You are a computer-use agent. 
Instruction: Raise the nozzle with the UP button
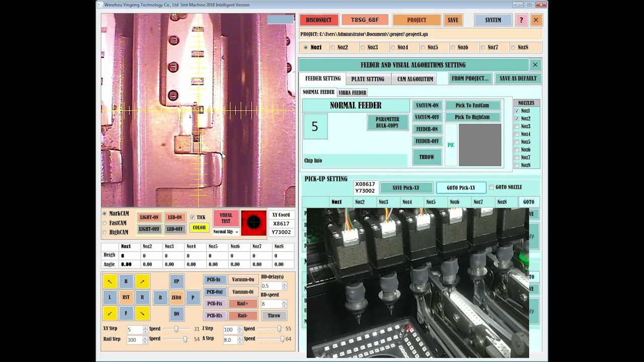click(x=177, y=281)
